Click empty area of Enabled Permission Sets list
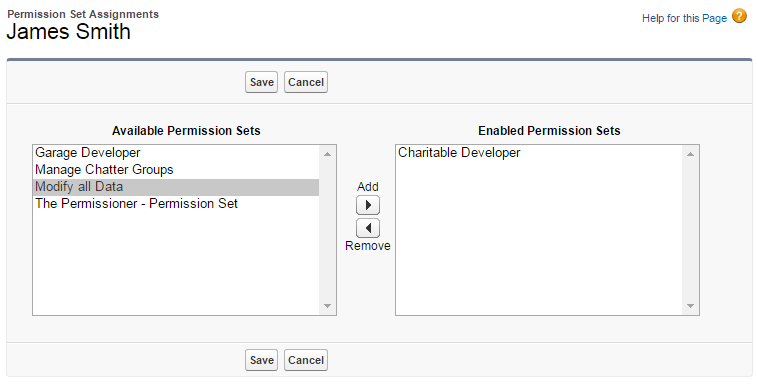 (x=539, y=237)
